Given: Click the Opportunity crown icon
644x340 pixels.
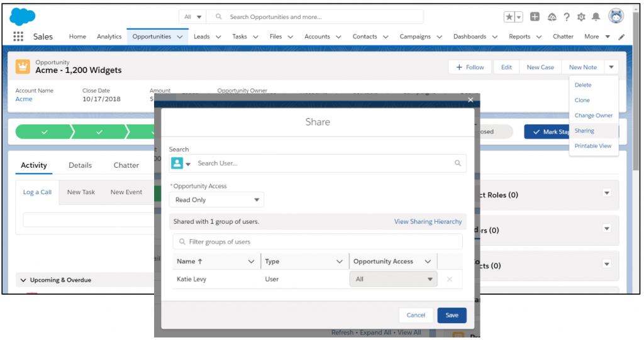Looking at the screenshot, I should coord(23,67).
